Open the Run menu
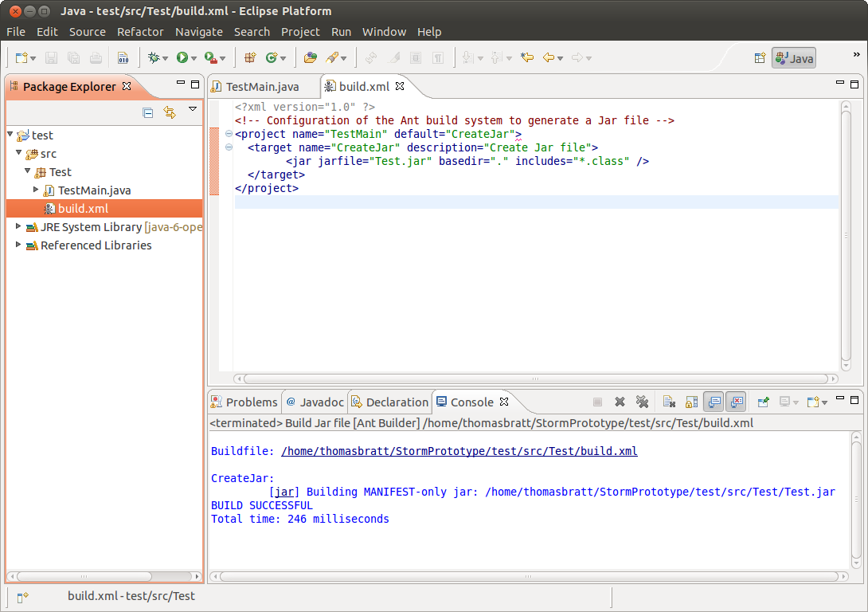Screen dimensions: 868x612 (341, 32)
